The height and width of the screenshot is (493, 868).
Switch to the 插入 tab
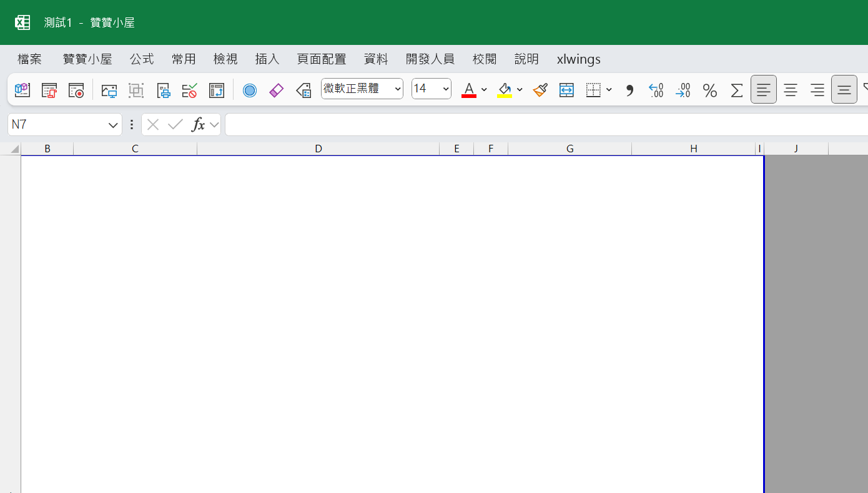[267, 59]
